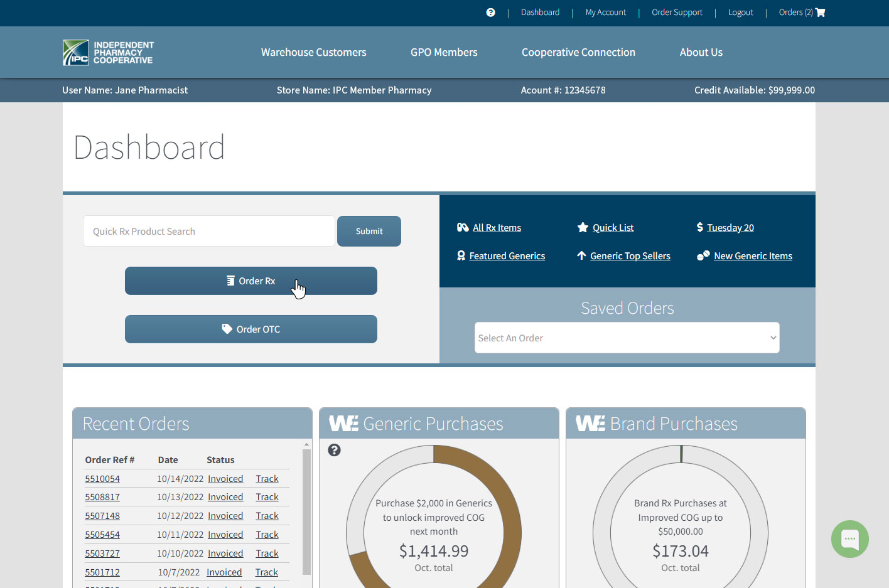The height and width of the screenshot is (588, 889).
Task: Click the ribbon icon beside Featured Generics
Action: pos(461,255)
